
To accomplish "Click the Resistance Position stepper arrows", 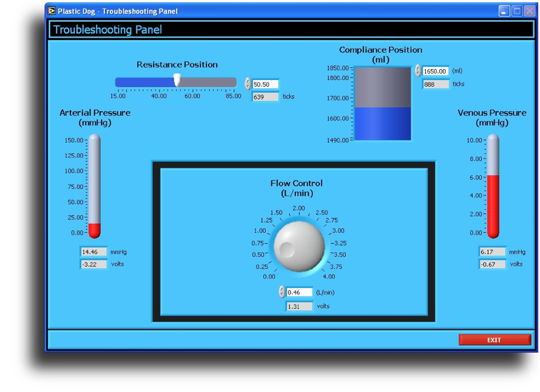I will [x=248, y=84].
